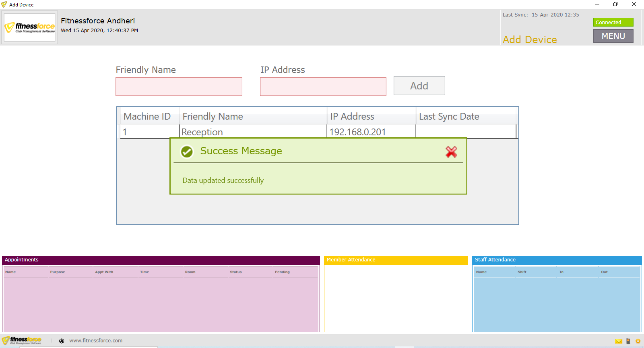The image size is (644, 348).
Task: Open the orange gear settings icon
Action: click(638, 341)
